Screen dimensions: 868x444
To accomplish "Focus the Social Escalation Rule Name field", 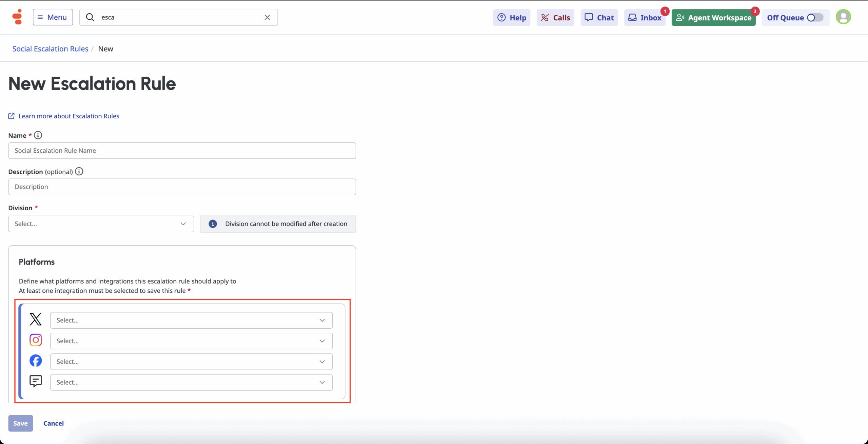I will click(182, 151).
